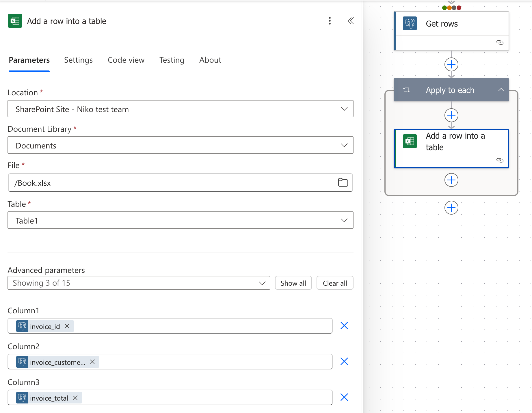Open the Testing tab
This screenshot has width=532, height=413.
pos(172,60)
